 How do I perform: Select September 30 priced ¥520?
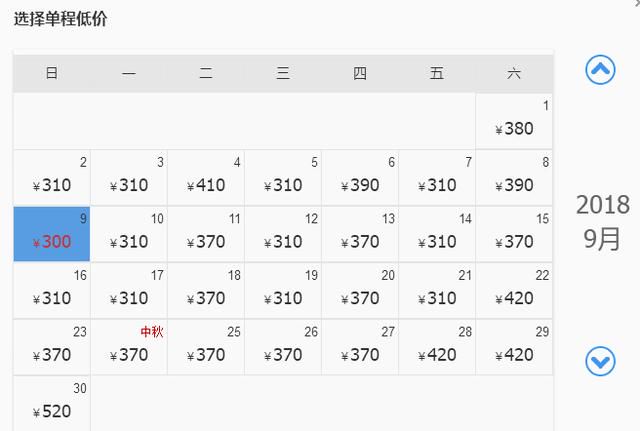52,403
